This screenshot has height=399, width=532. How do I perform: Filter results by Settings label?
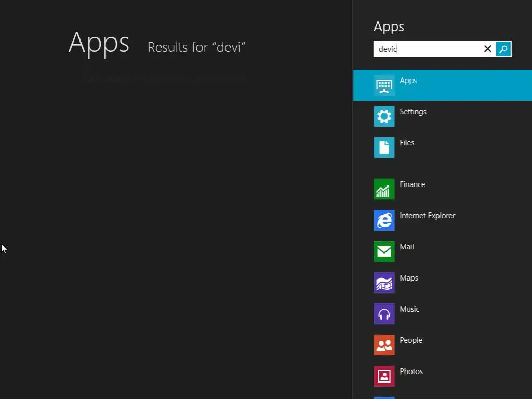point(413,112)
